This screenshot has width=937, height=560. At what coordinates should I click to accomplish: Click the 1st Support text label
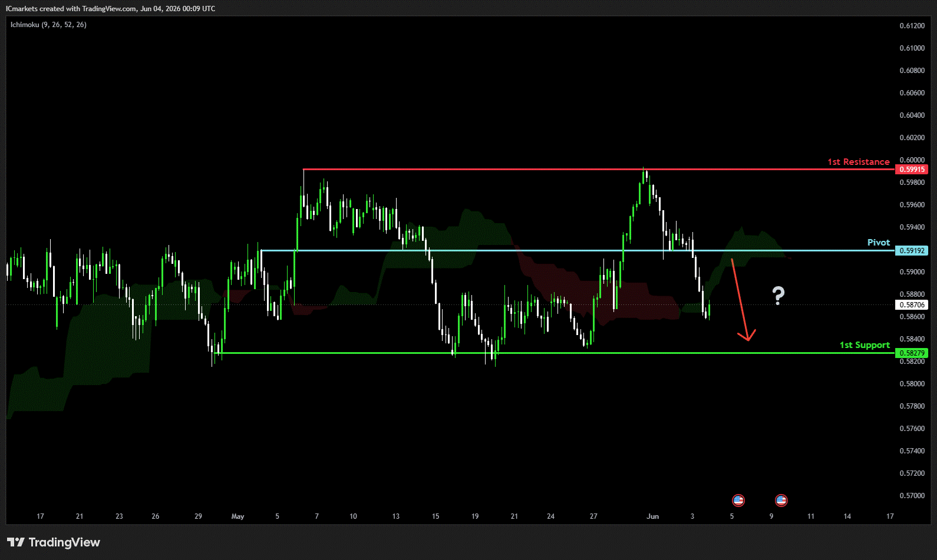[x=865, y=345]
